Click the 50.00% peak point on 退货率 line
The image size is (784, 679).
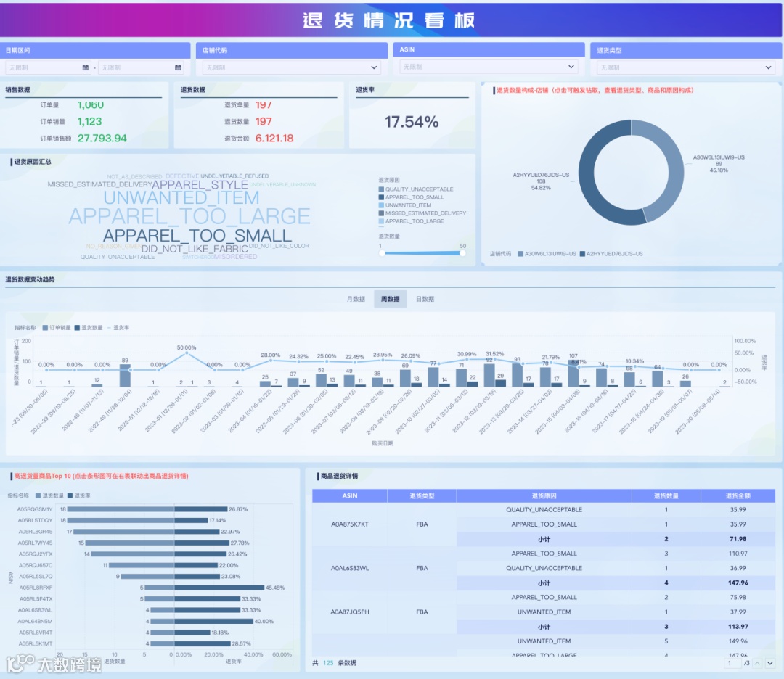click(187, 353)
